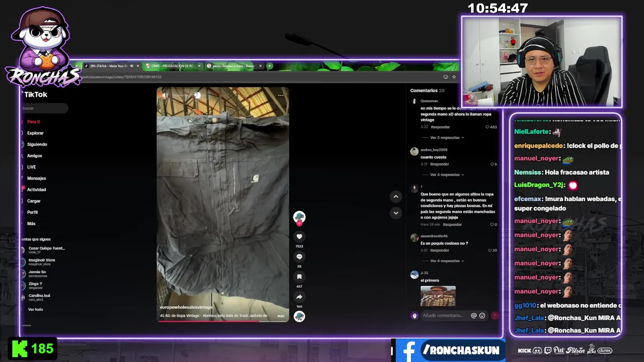The width and height of the screenshot is (644, 362).
Task: Expand Ver 3 respuestas under Quesoman
Action: click(x=447, y=137)
